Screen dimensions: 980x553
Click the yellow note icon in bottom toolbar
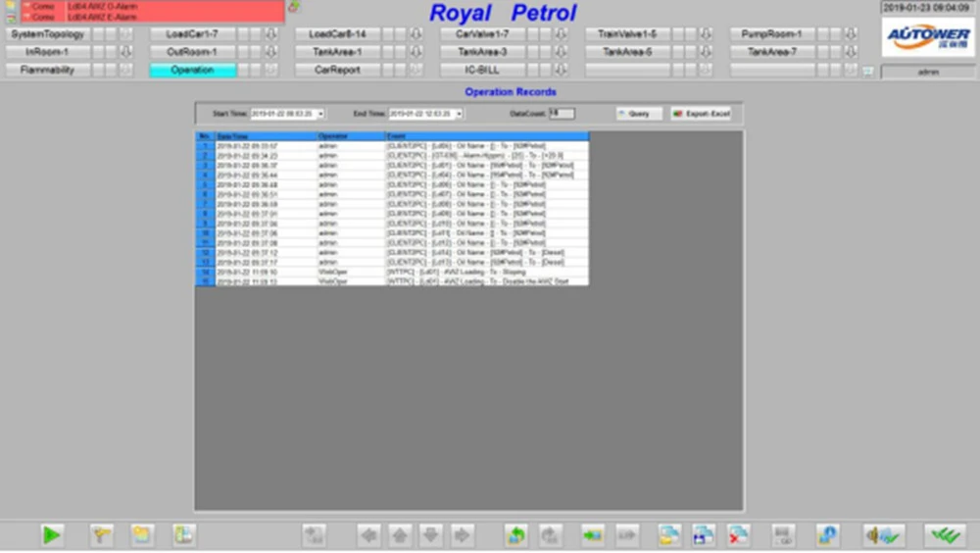(142, 535)
